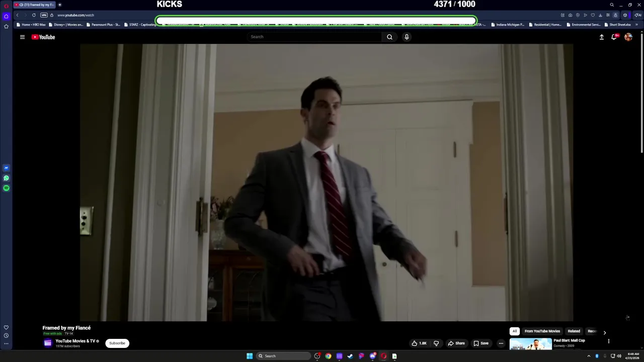The image size is (644, 362).
Task: Click the Share button
Action: tap(456, 343)
